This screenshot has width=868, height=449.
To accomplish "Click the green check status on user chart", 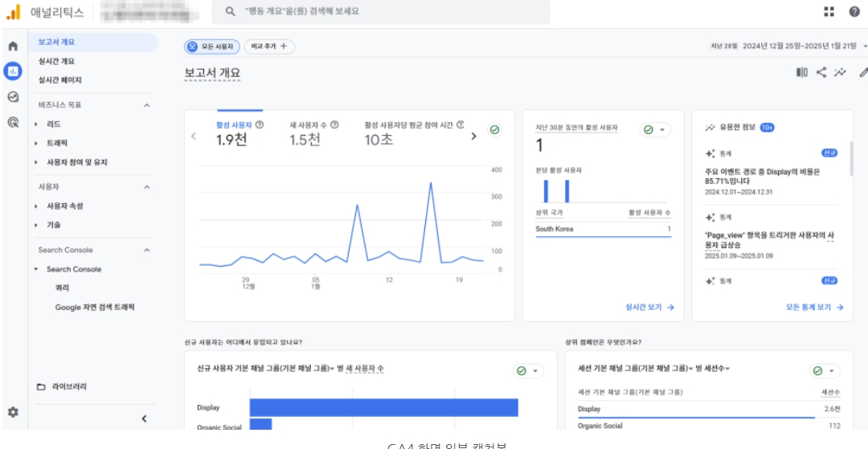I will point(494,129).
